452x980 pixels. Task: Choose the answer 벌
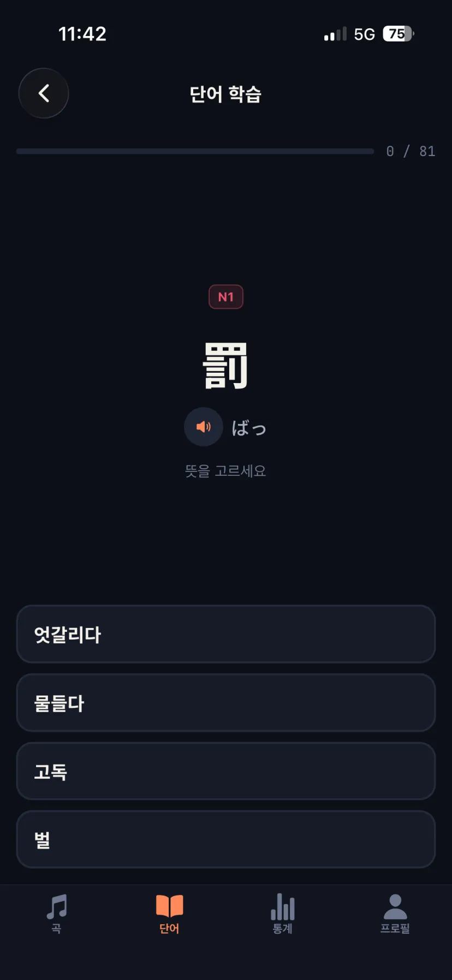pyautogui.click(x=226, y=839)
